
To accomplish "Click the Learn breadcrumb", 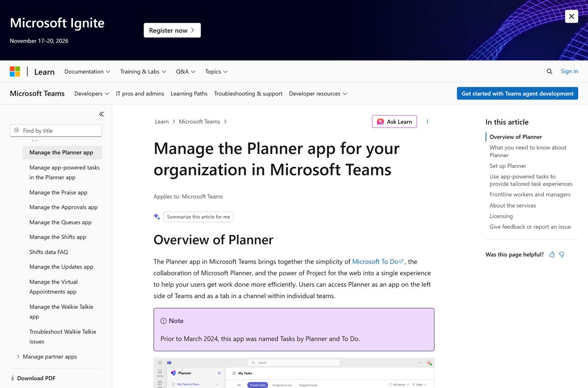I will click(x=162, y=121).
